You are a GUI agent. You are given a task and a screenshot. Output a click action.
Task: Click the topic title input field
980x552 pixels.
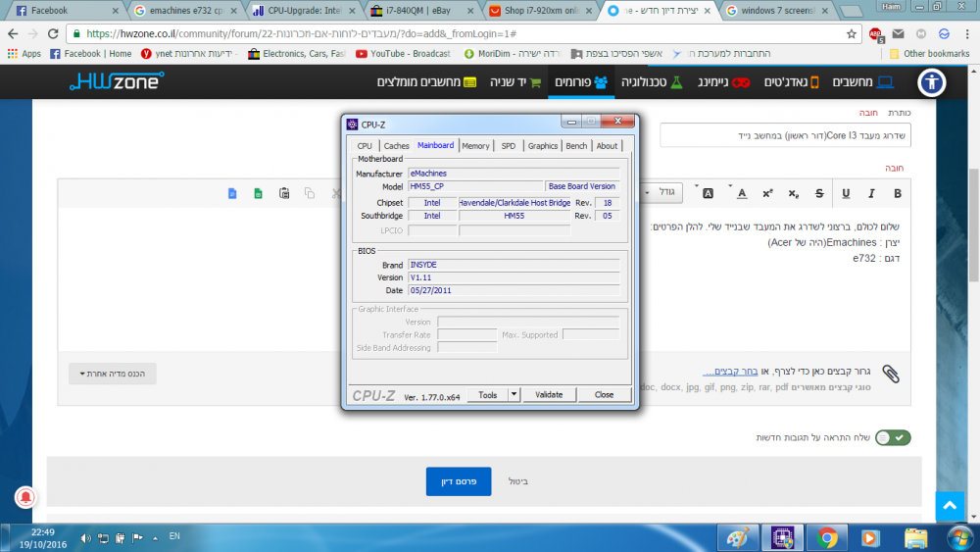tap(785, 135)
